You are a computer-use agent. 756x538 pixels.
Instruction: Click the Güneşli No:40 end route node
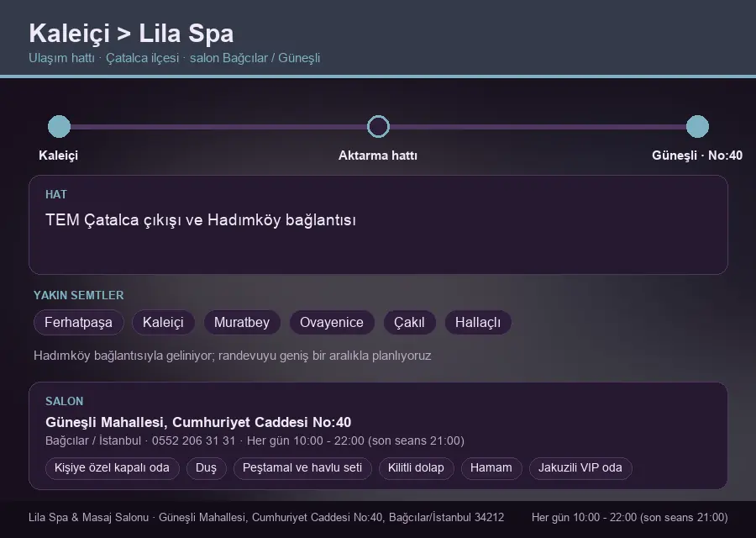(697, 126)
